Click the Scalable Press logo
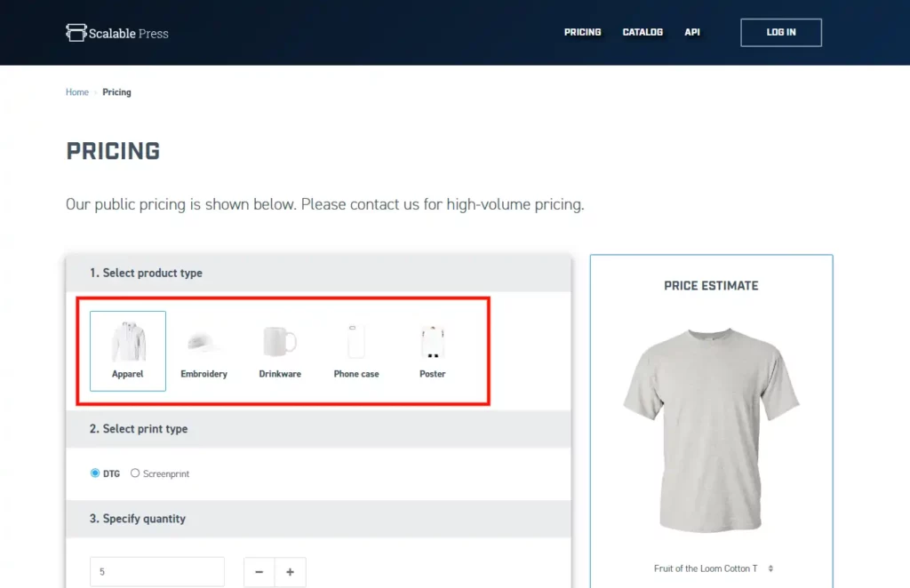The width and height of the screenshot is (910, 588). 116,33
